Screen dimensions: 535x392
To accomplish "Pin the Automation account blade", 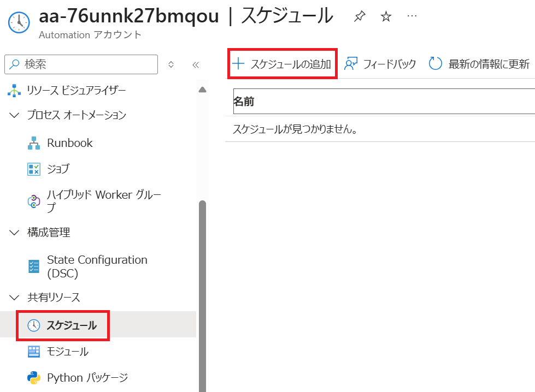I will pyautogui.click(x=360, y=16).
